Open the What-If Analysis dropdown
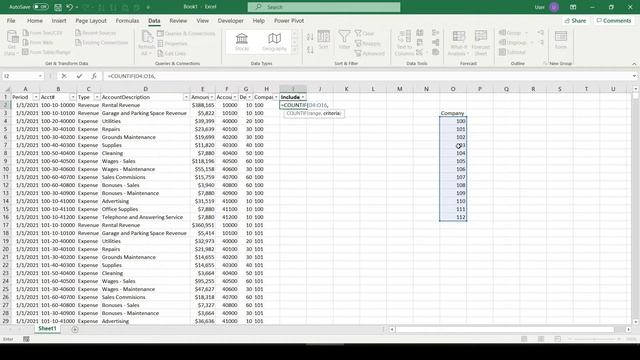This screenshot has height=360, width=640. (x=458, y=43)
